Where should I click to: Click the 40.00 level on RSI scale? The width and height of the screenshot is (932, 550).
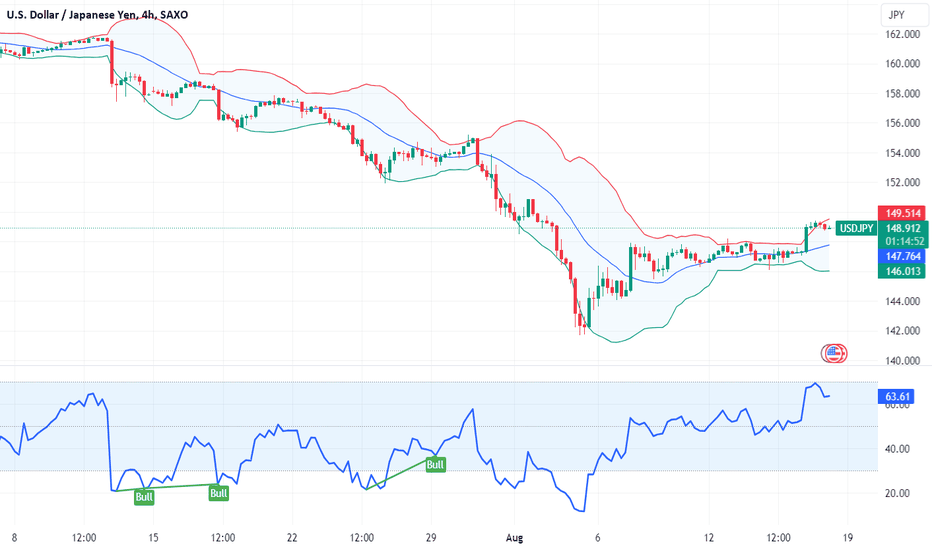897,449
